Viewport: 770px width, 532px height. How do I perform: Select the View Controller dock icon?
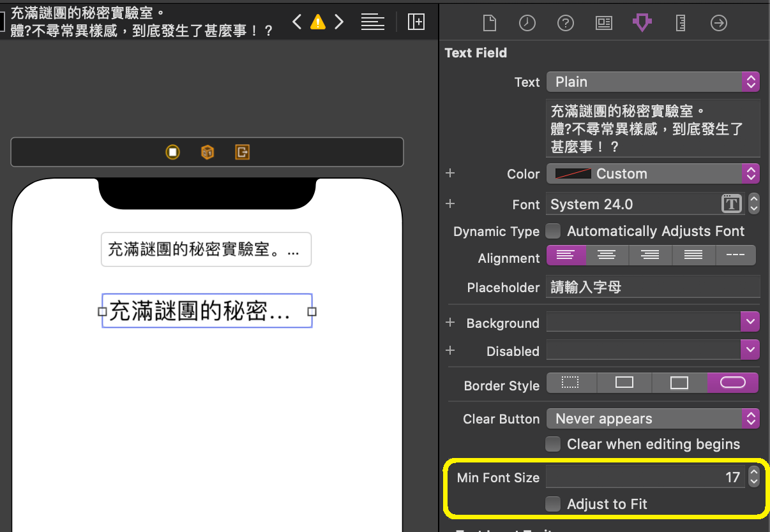[x=172, y=152]
